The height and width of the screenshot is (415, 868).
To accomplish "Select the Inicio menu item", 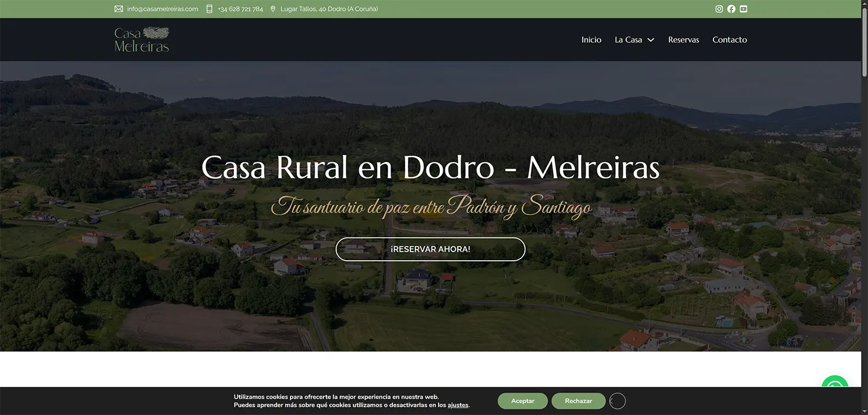I will (x=591, y=39).
